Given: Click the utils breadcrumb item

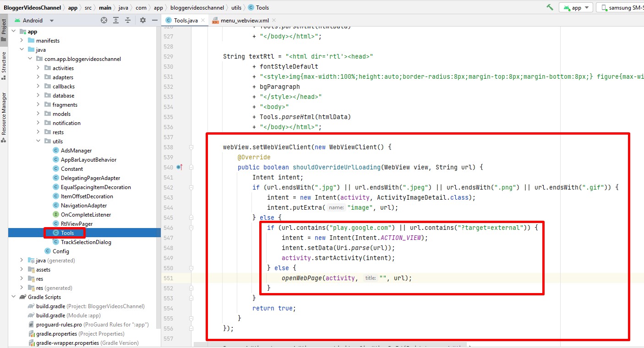Looking at the screenshot, I should (x=236, y=8).
